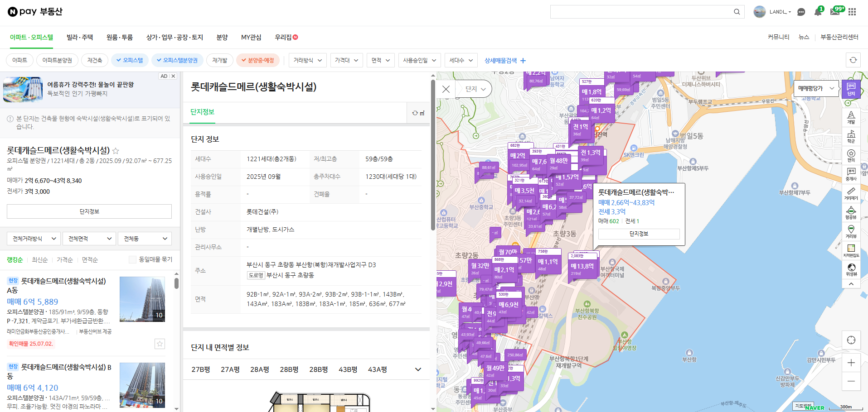This screenshot has width=868, height=412.
Task: Open the 빌라·주택 tab
Action: point(80,37)
